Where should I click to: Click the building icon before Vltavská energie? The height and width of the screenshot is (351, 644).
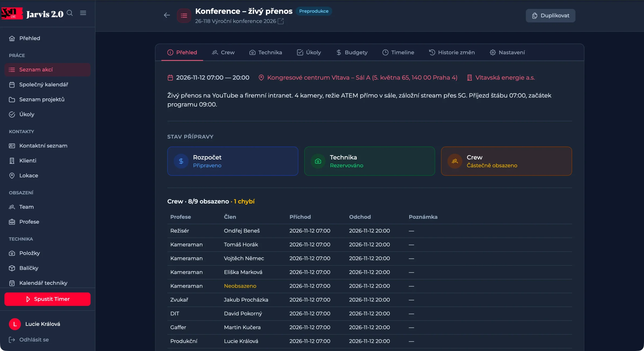(470, 78)
